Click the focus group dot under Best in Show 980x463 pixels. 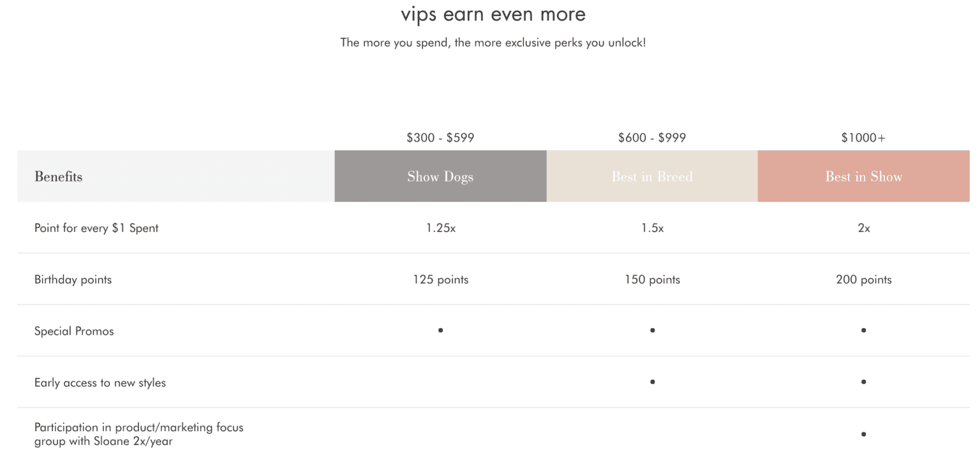(863, 434)
